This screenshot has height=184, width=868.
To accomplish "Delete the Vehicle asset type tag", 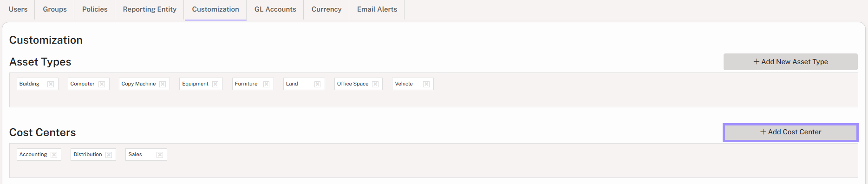I will coord(426,84).
